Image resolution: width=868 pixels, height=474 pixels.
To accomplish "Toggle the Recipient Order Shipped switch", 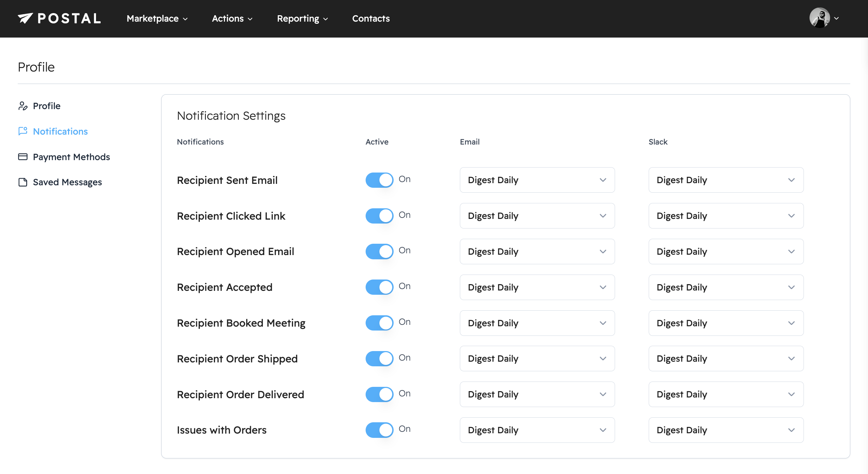I will [379, 359].
